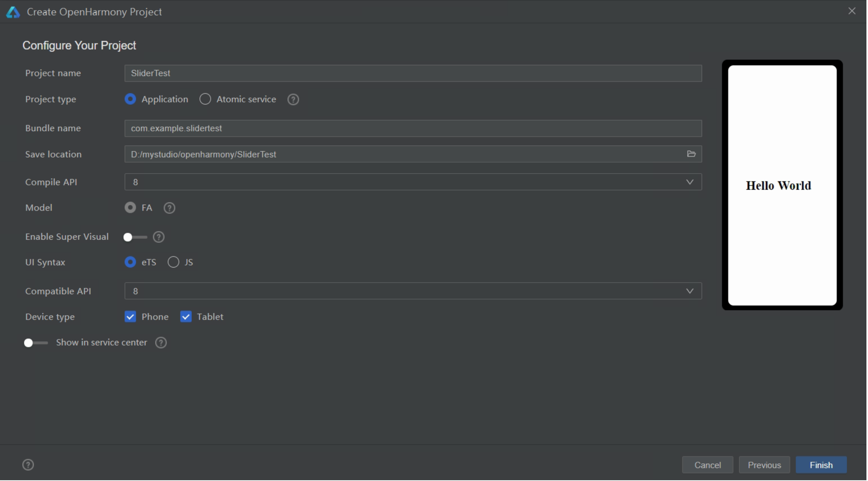Enable the Phone device type checkbox
Screen dimensions: 868x481
[x=130, y=316]
